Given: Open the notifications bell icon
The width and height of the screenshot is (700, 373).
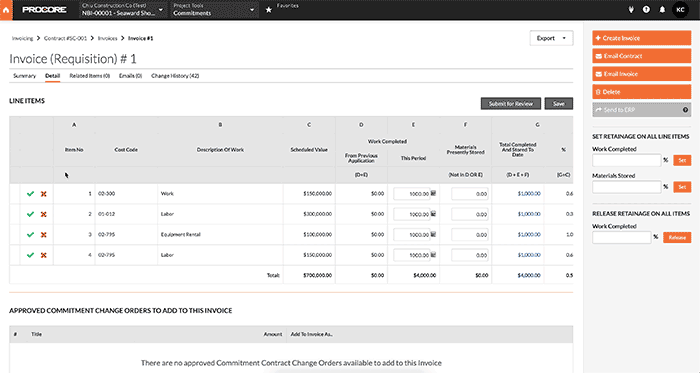Looking at the screenshot, I should coord(662,9).
